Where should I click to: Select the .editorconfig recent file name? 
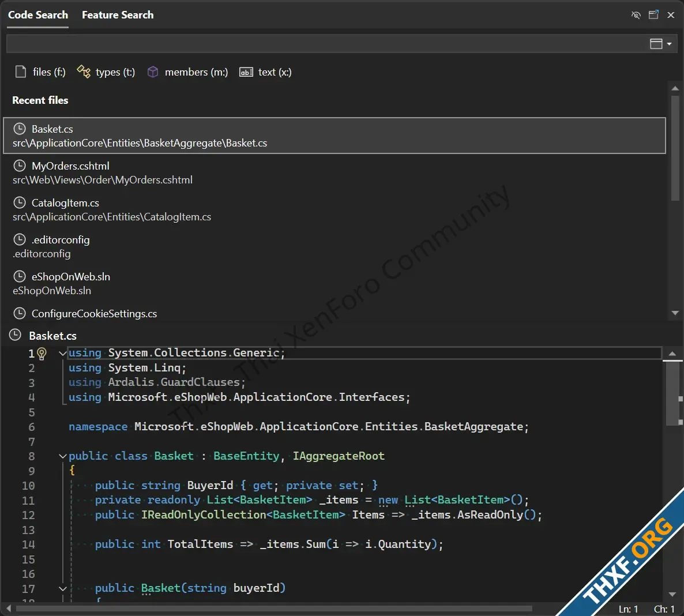coord(61,240)
